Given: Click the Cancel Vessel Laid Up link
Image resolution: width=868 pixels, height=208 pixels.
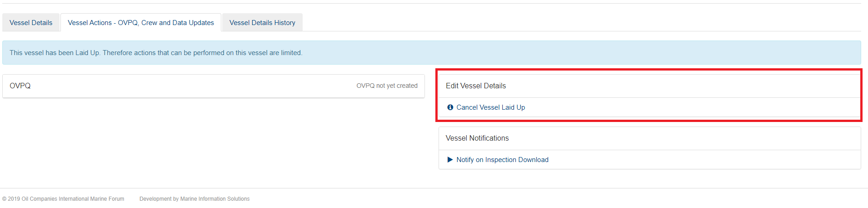Looking at the screenshot, I should [x=490, y=107].
